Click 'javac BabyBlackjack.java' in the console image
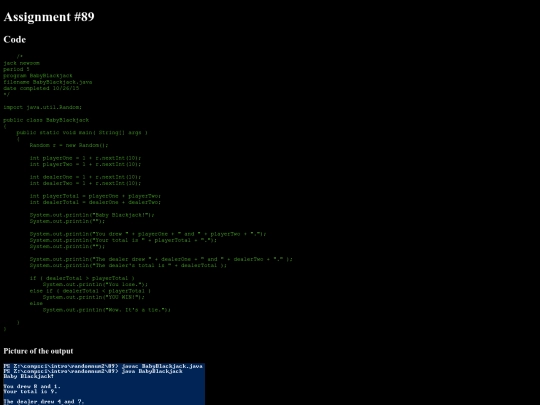The image size is (540, 405). pos(162,366)
